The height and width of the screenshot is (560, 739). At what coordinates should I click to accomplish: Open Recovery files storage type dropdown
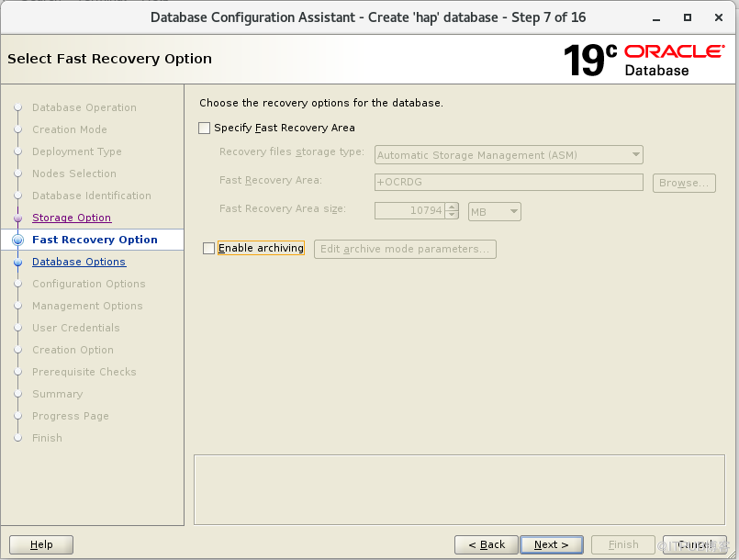tap(509, 155)
